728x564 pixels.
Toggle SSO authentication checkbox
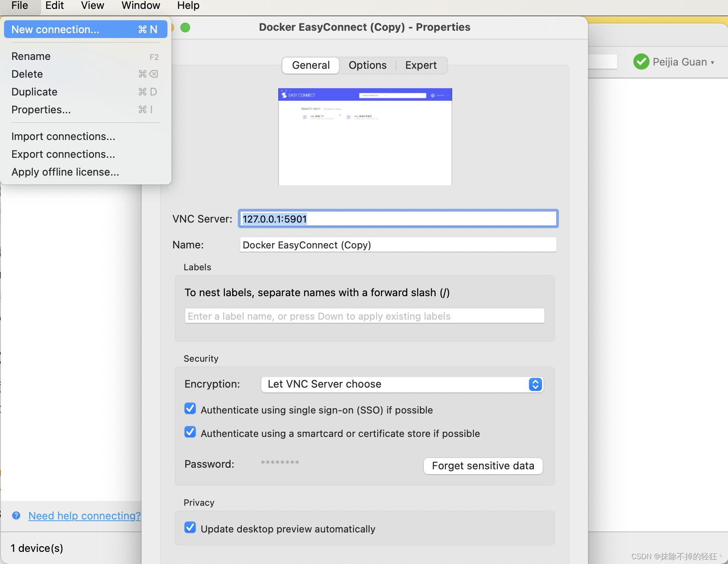tap(190, 409)
